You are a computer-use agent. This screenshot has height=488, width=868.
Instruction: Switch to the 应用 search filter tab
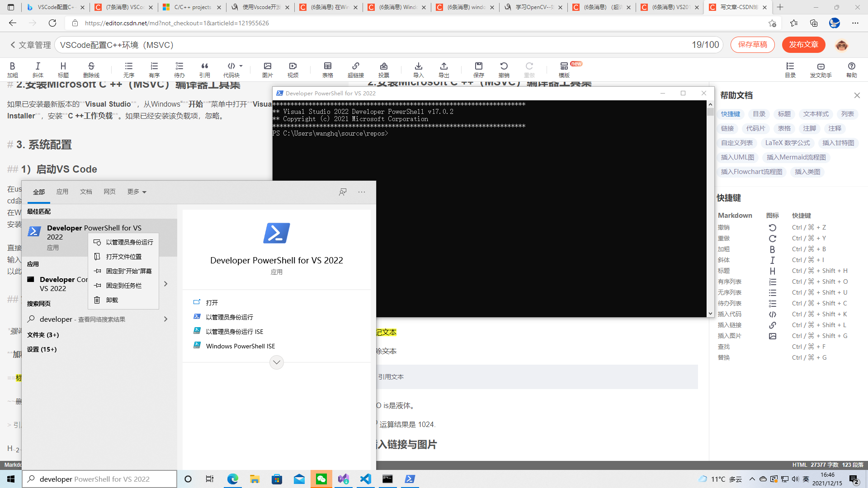pos(62,192)
